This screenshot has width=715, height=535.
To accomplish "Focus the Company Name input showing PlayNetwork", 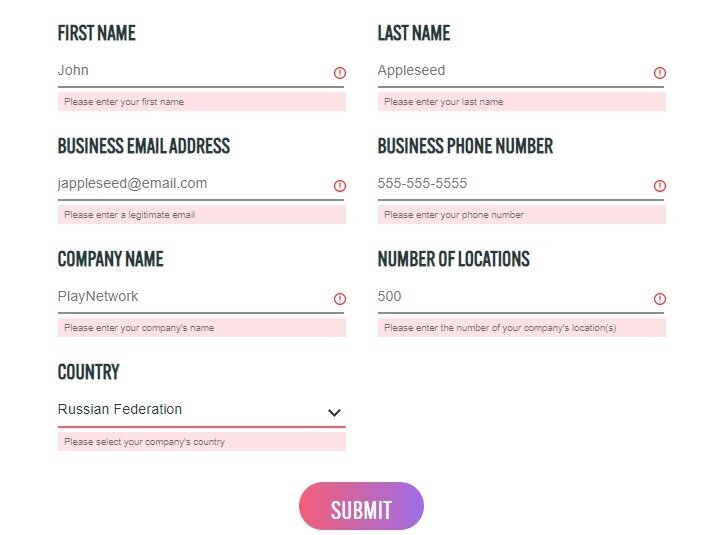I will click(x=201, y=297).
